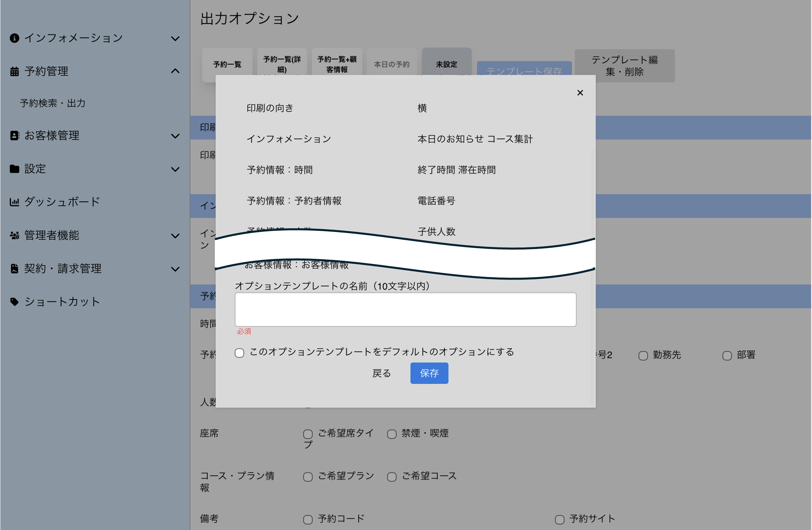Screen dimensions: 812x530
Task: Collapse the 予約管理 sidebar chevron
Action: [175, 71]
